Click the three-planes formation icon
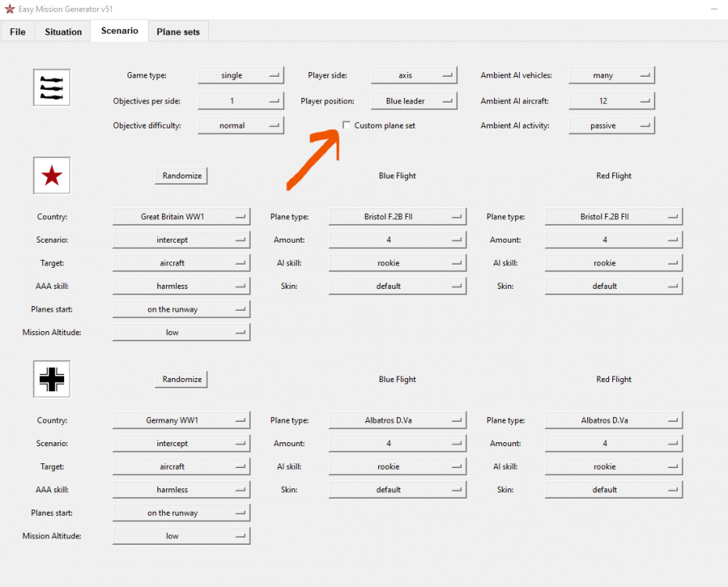Viewport: 728px width, 587px height. (52, 88)
